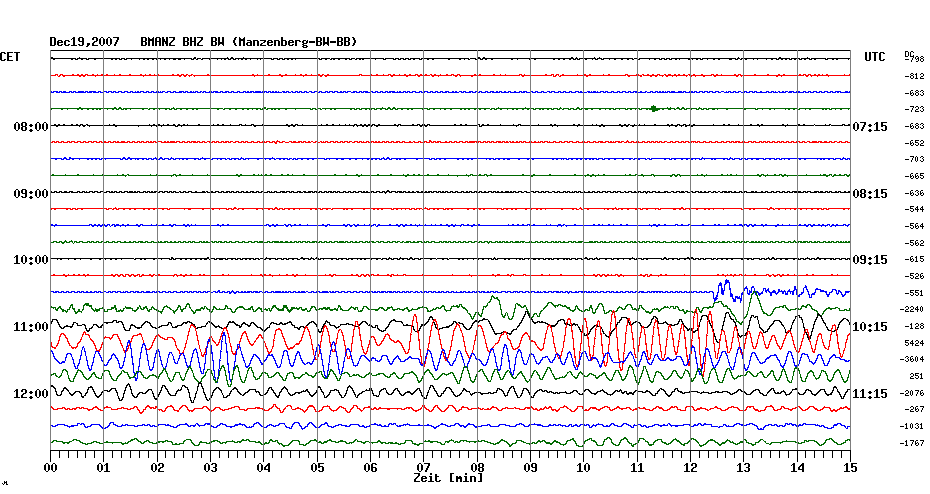Select the DC offset value -1031
Image resolution: width=930 pixels, height=494 pixels.
(912, 426)
